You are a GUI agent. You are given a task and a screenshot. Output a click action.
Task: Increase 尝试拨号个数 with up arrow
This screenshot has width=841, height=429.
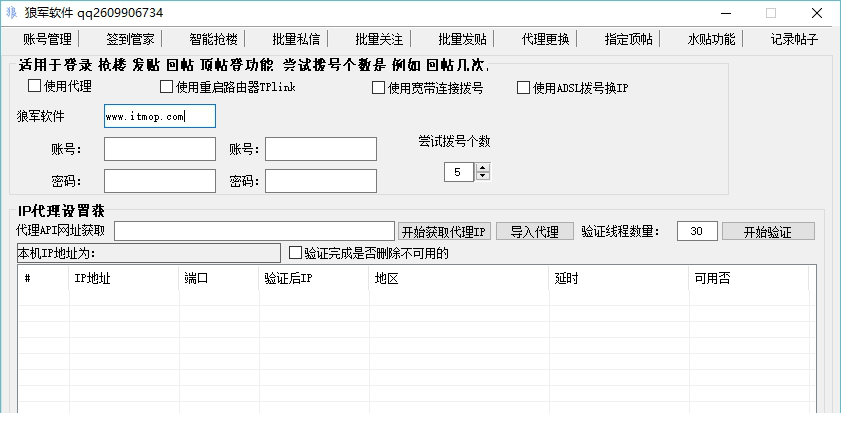click(x=483, y=168)
